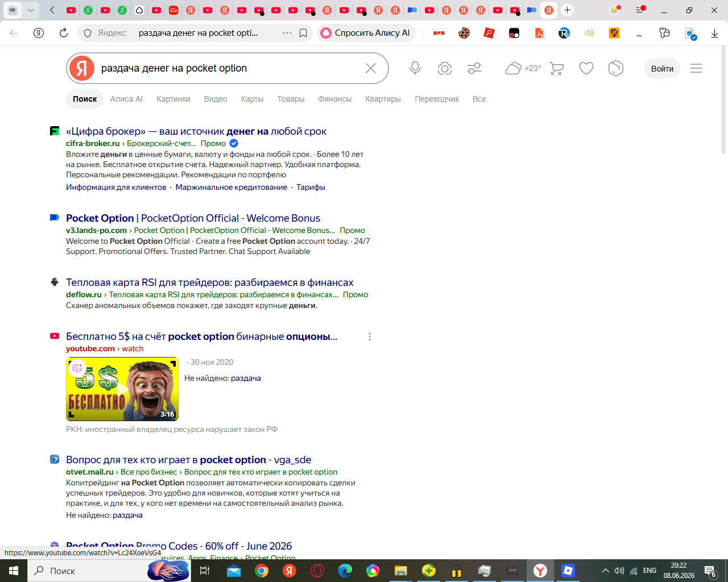This screenshot has width=728, height=582.
Task: Click Спросить Алису AI button
Action: 367,33
